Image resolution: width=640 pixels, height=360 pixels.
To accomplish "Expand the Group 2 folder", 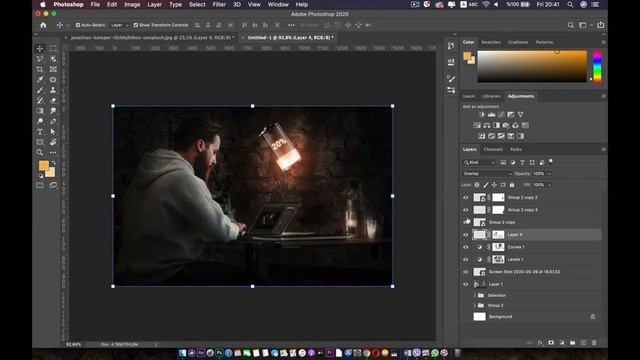I will (x=475, y=305).
